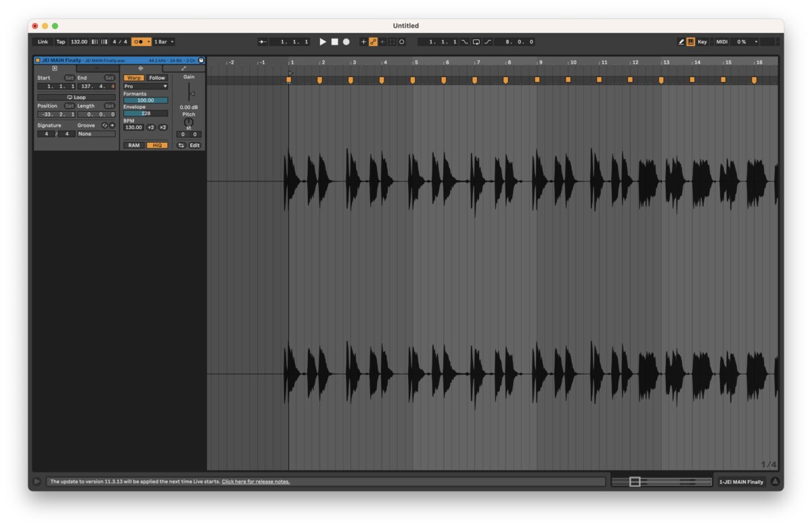Toggle the Punch-Out switch
The image size is (812, 528).
coord(487,42)
